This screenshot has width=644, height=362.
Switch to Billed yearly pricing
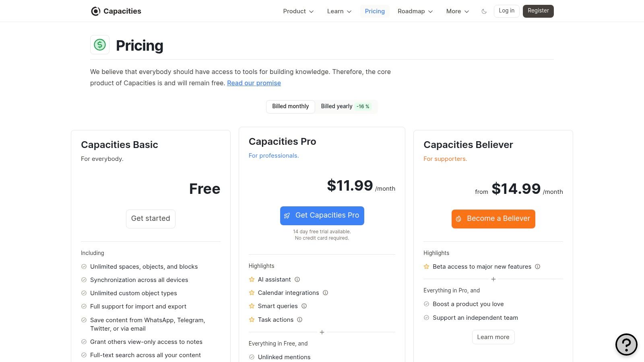(345, 107)
